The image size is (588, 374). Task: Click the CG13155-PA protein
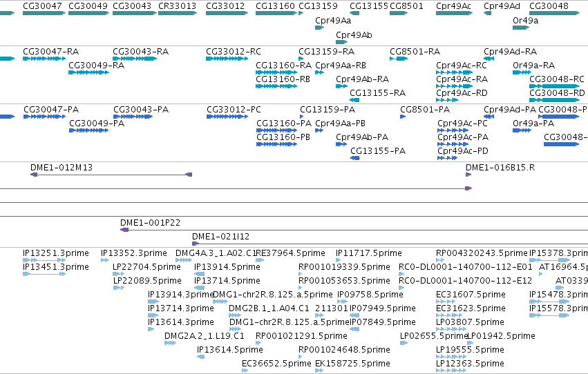coord(354,158)
